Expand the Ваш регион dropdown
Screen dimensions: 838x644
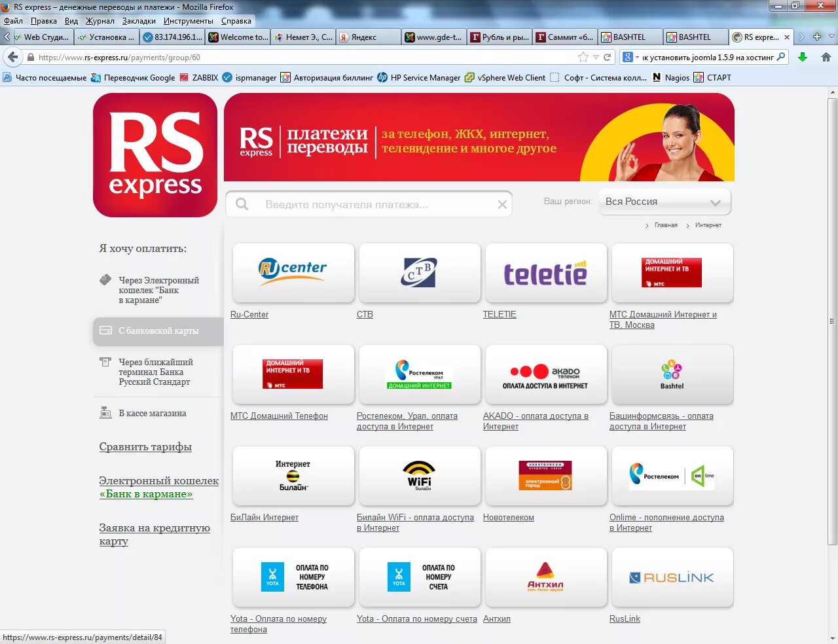pyautogui.click(x=665, y=202)
